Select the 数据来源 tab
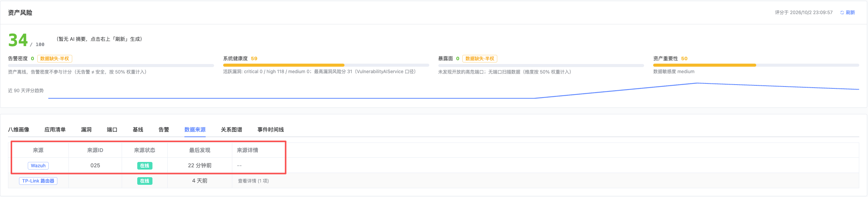The height and width of the screenshot is (197, 868). pyautogui.click(x=195, y=130)
